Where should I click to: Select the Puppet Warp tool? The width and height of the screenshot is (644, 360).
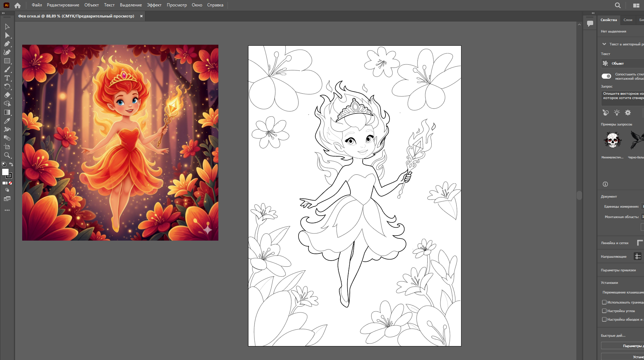[x=7, y=130]
